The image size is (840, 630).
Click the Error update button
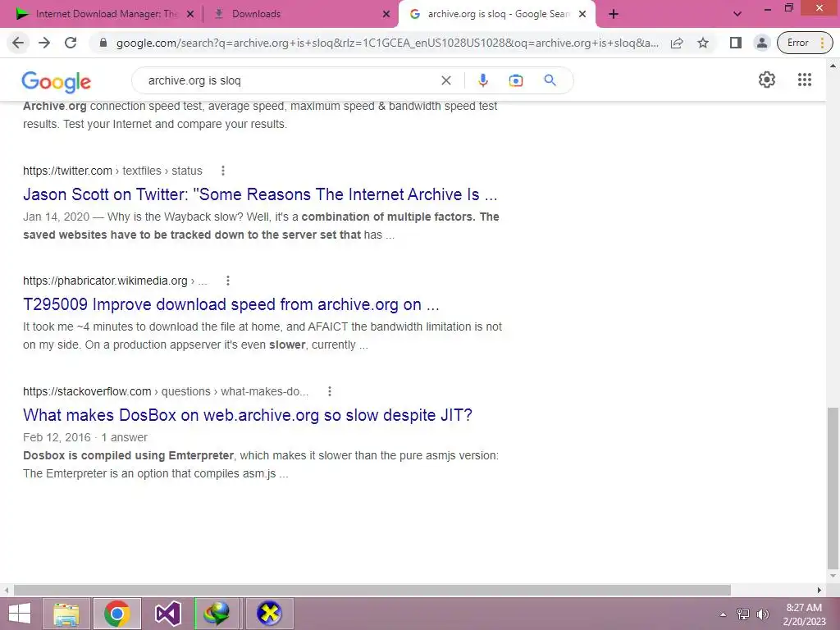tap(804, 43)
